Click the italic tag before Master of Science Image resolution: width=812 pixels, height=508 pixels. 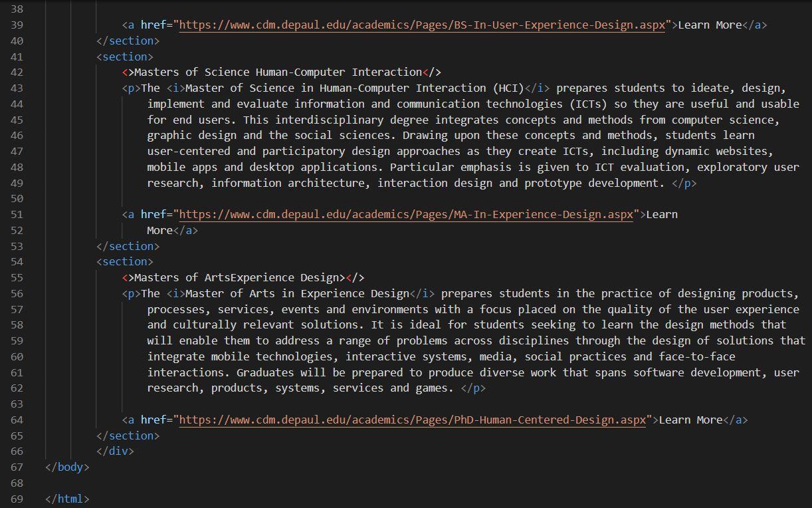click(x=174, y=88)
